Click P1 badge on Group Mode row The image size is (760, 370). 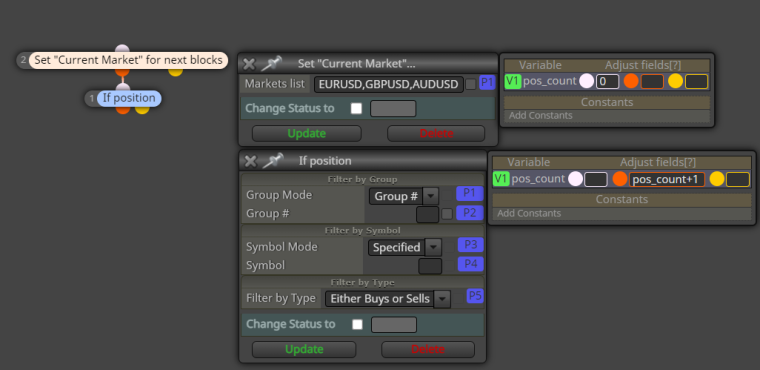(470, 193)
